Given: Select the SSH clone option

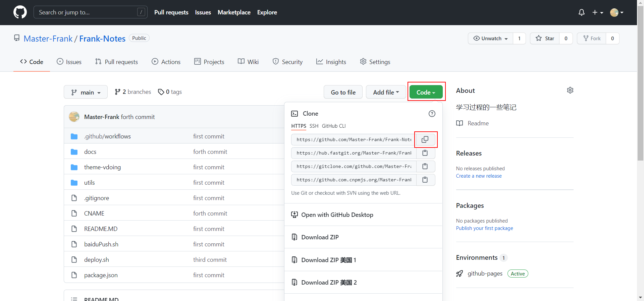Looking at the screenshot, I should coord(314,126).
